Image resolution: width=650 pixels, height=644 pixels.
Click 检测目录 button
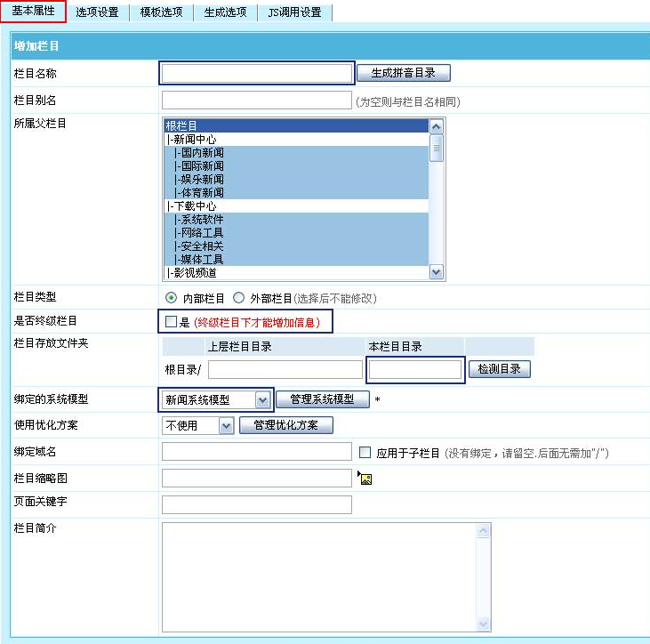(500, 368)
